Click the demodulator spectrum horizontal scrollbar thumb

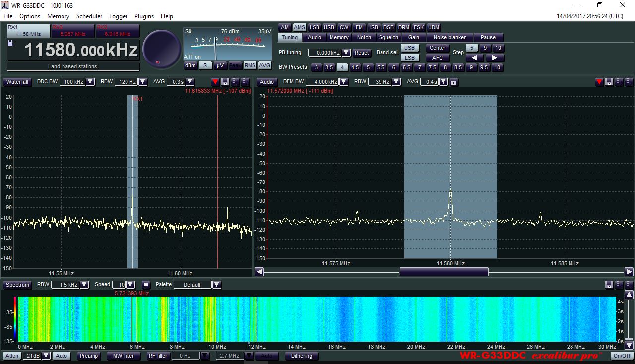(x=444, y=272)
